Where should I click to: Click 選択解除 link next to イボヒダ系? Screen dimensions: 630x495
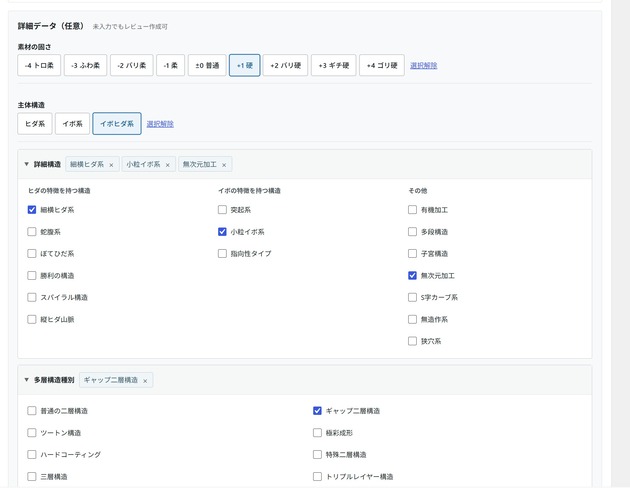tap(160, 124)
